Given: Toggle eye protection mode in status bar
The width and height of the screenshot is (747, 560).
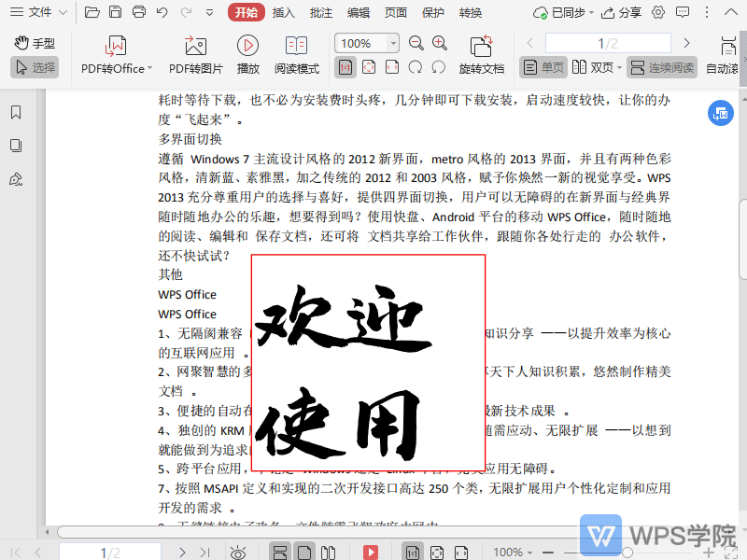Looking at the screenshot, I should tap(238, 553).
